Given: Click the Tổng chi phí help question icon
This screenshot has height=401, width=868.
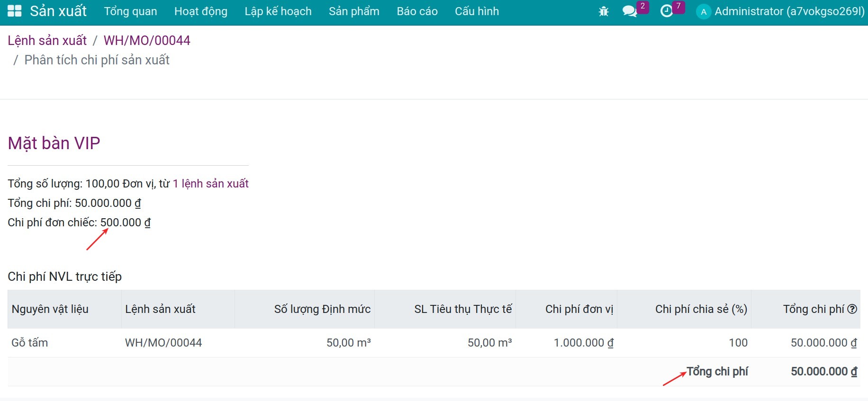Looking at the screenshot, I should pyautogui.click(x=852, y=309).
